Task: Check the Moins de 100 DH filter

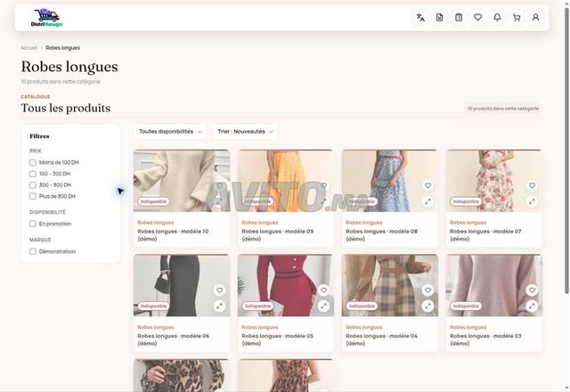Action: (x=33, y=162)
